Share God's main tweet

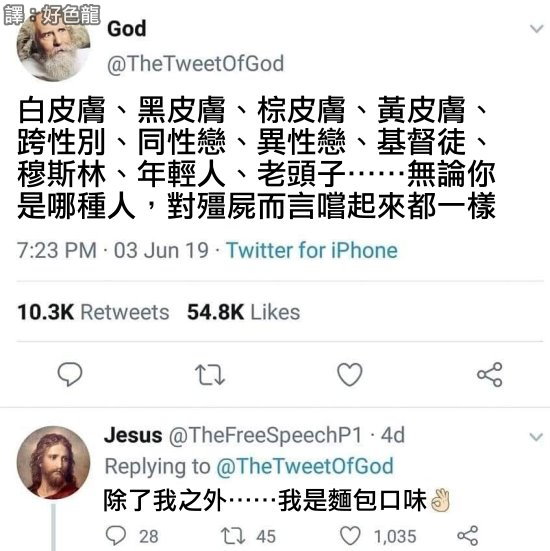490,375
